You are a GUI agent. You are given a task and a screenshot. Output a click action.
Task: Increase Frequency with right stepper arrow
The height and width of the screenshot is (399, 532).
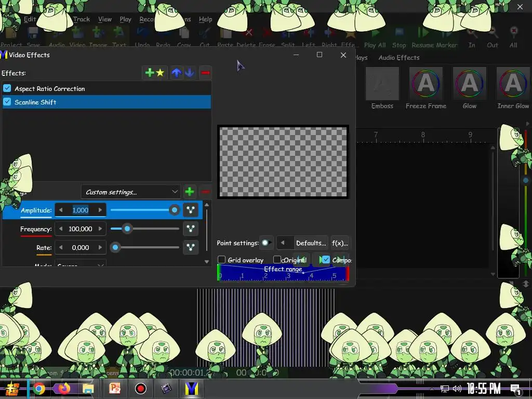100,229
